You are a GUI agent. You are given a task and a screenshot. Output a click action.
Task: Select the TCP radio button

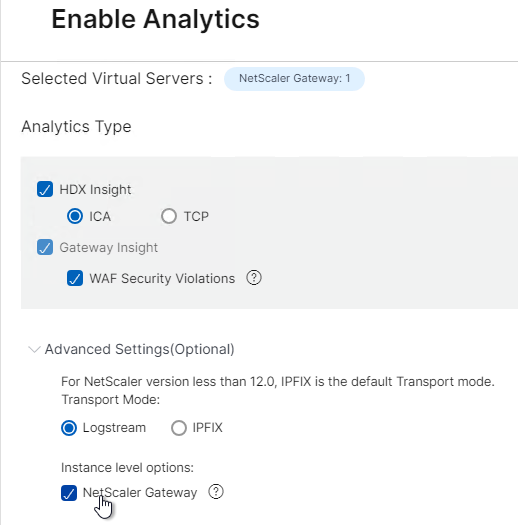tap(169, 216)
